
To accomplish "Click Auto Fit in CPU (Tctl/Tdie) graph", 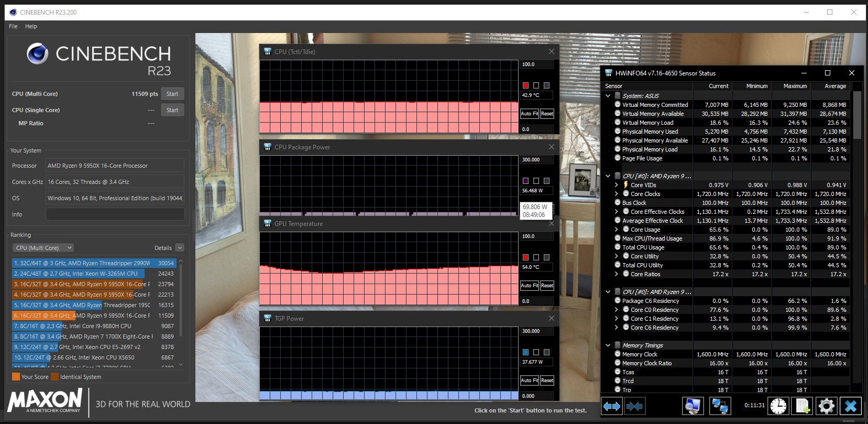I will (530, 113).
